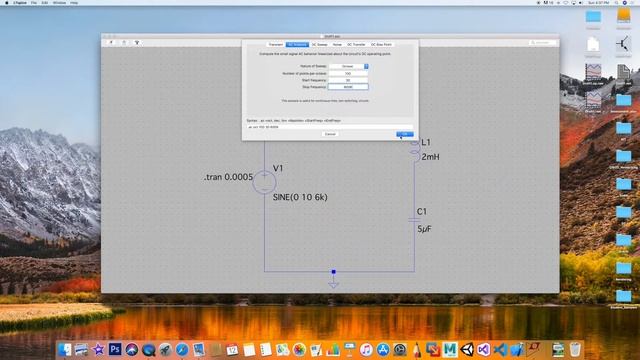Click the .ac syntax command text field
Viewport: 640px width, 360px height.
pyautogui.click(x=330, y=127)
